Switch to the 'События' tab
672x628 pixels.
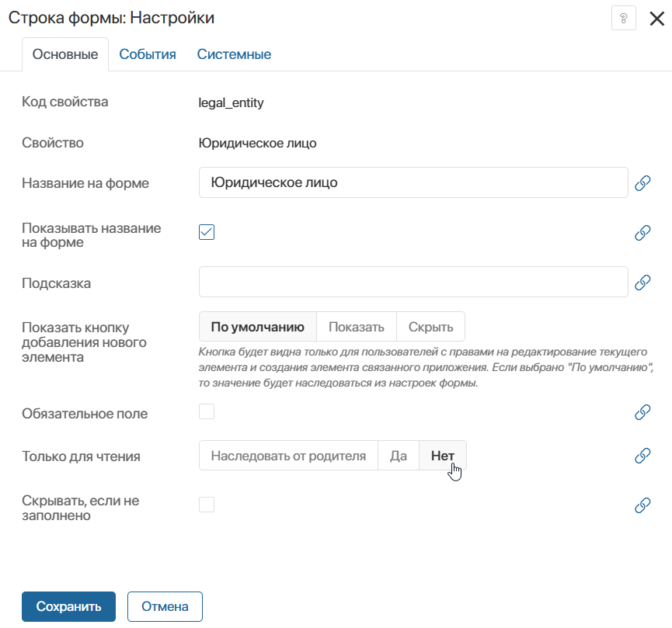[148, 54]
